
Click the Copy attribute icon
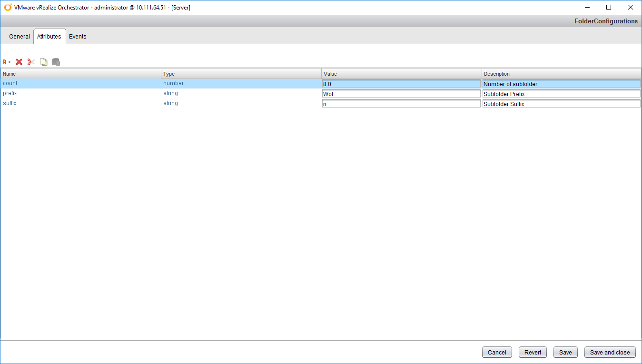click(x=44, y=62)
